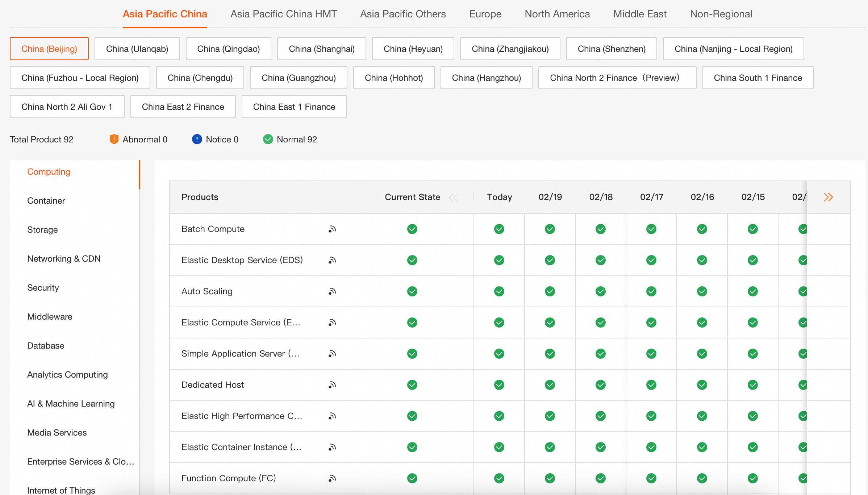This screenshot has height=495, width=868.
Task: Select the China (Zhangjiakou) region
Action: [x=510, y=49]
